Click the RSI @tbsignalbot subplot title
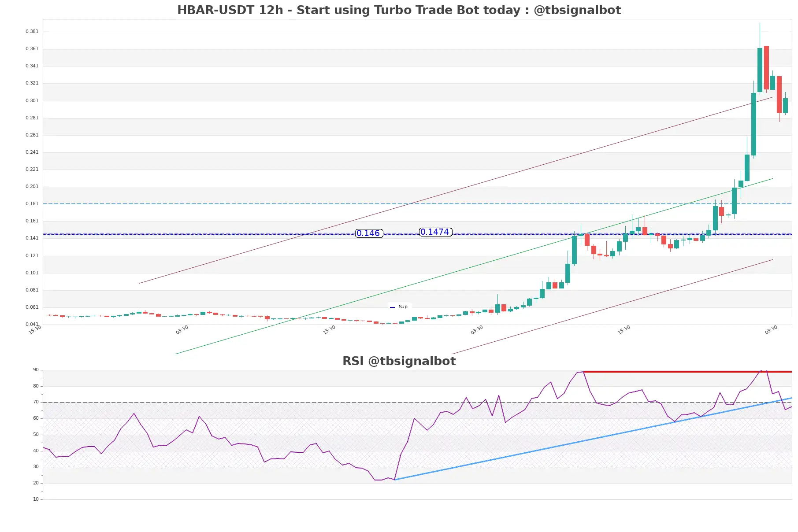Viewport: 798px width, 532px height. (x=399, y=361)
